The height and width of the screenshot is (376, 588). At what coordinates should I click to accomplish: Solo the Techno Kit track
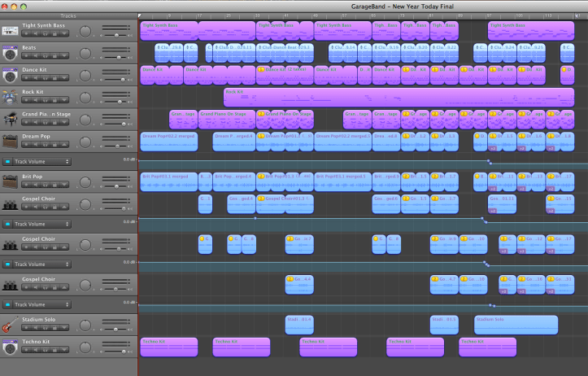46,350
